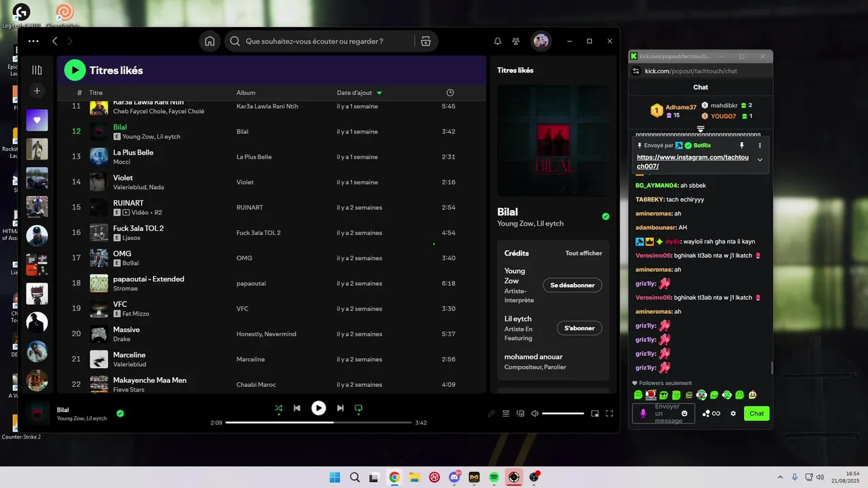Open the emoji picker in Kick message box
The width and height of the screenshot is (868, 488).
[x=684, y=413]
